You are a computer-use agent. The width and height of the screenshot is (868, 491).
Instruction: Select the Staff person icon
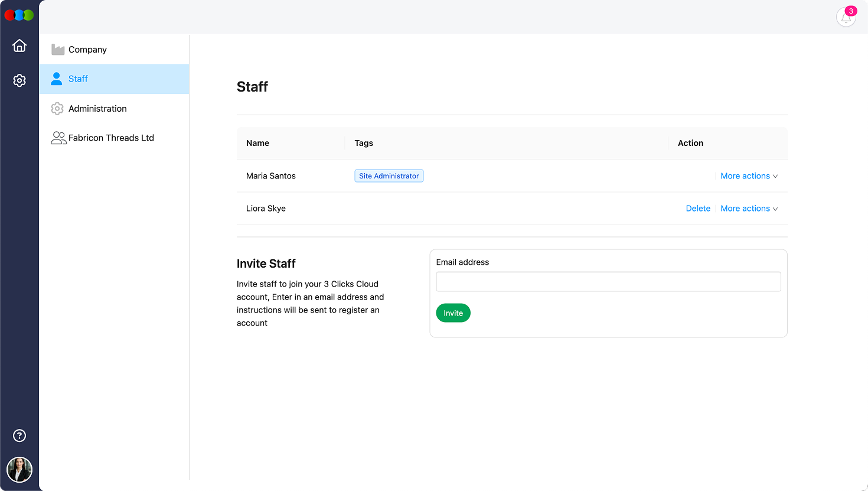coord(57,79)
